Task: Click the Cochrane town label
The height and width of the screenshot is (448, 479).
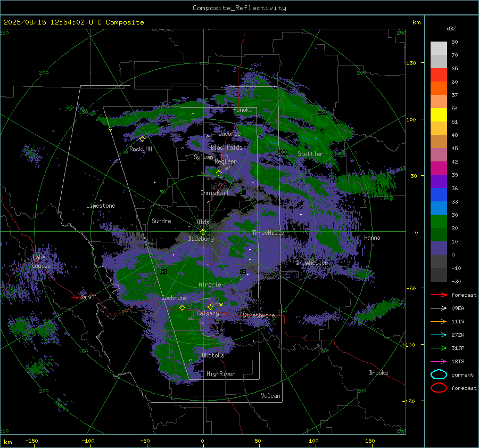Action: (x=174, y=298)
